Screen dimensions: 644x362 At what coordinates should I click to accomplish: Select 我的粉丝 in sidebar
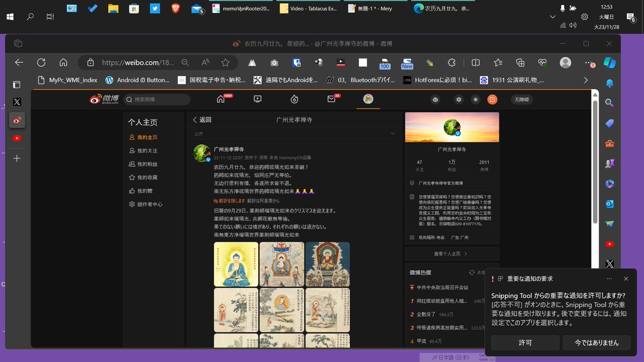(143, 164)
